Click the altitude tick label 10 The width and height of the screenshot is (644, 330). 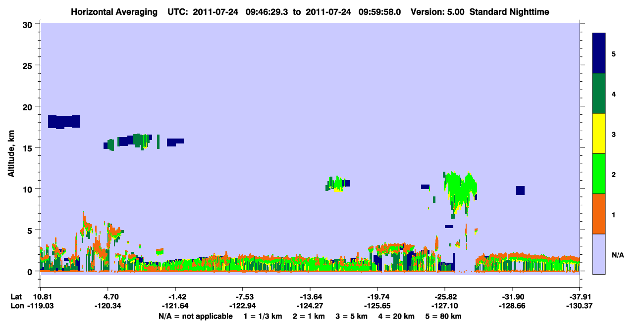(x=29, y=189)
